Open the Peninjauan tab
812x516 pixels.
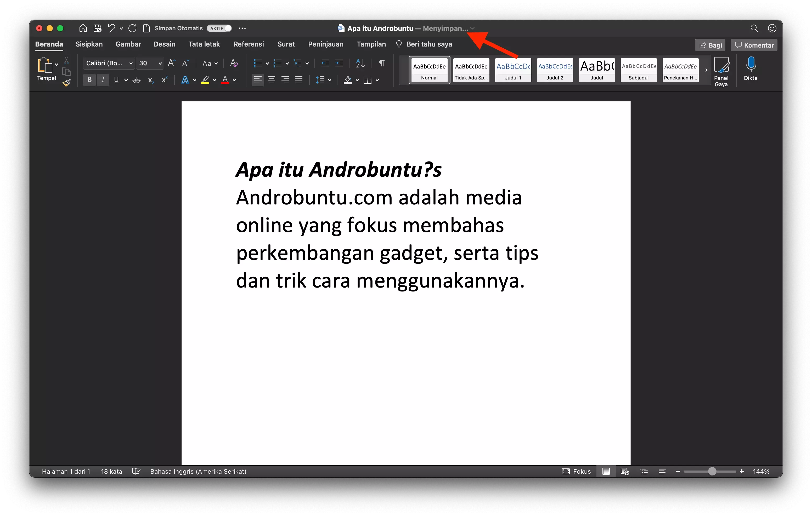[325, 44]
